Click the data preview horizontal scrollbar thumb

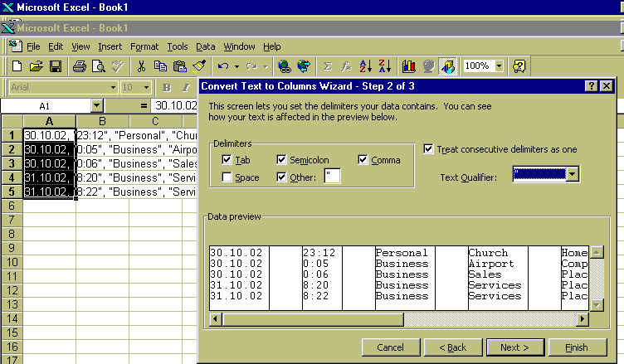(x=313, y=318)
